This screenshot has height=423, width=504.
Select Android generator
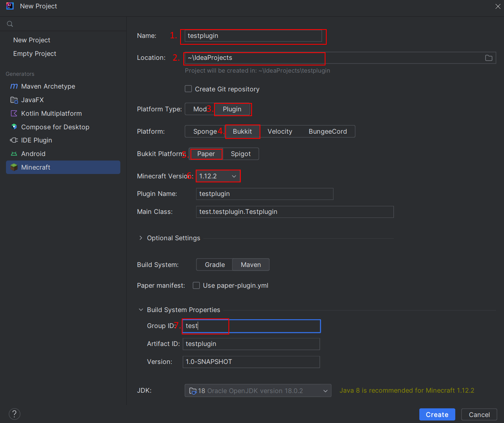point(63,154)
